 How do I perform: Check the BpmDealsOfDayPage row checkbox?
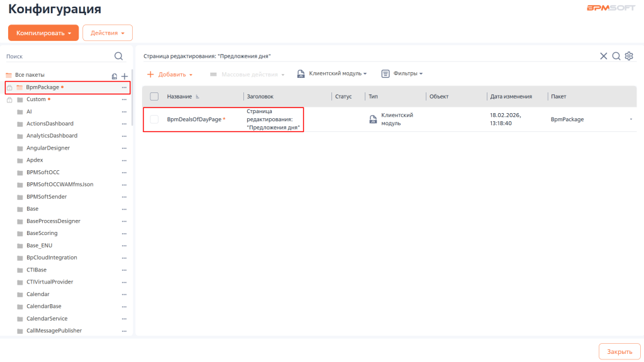pos(154,119)
